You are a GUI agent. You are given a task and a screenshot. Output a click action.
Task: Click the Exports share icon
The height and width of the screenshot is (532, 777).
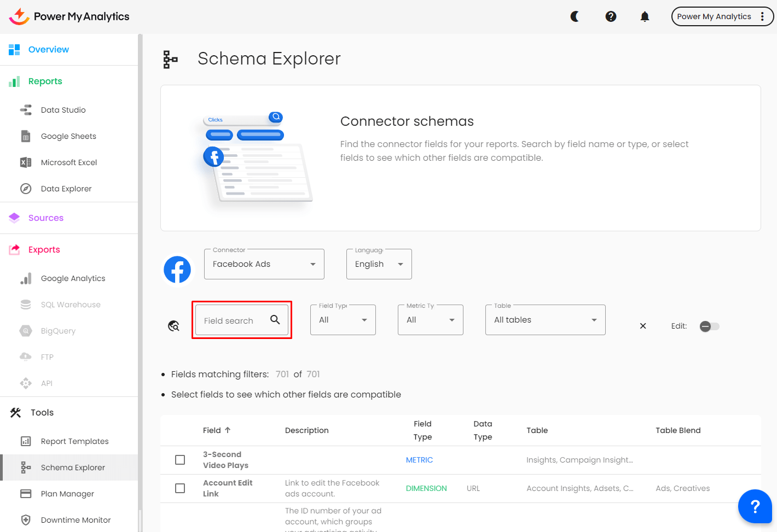(14, 250)
